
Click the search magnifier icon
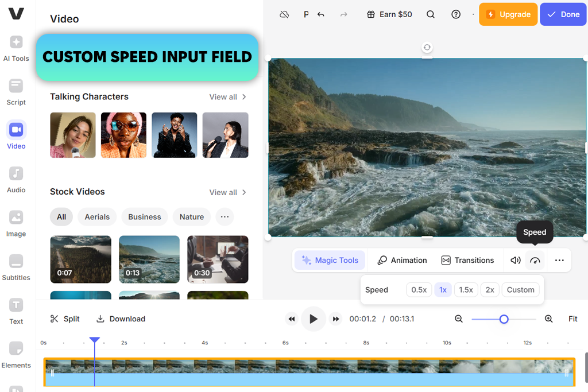point(431,14)
